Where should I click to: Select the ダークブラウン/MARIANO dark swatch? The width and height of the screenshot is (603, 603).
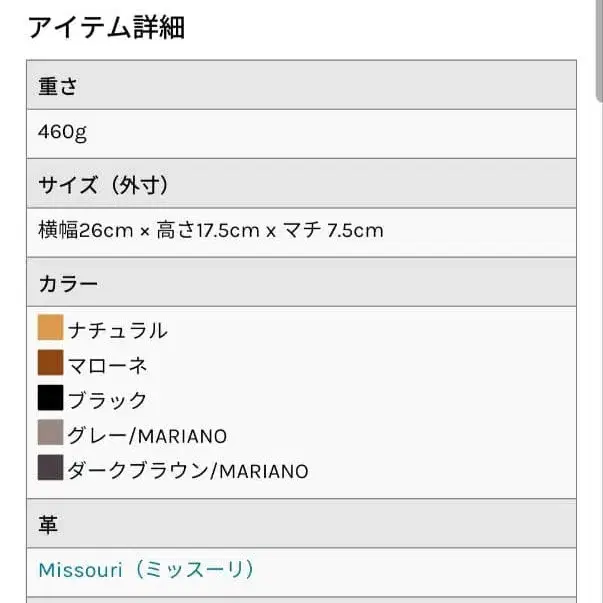[50, 467]
